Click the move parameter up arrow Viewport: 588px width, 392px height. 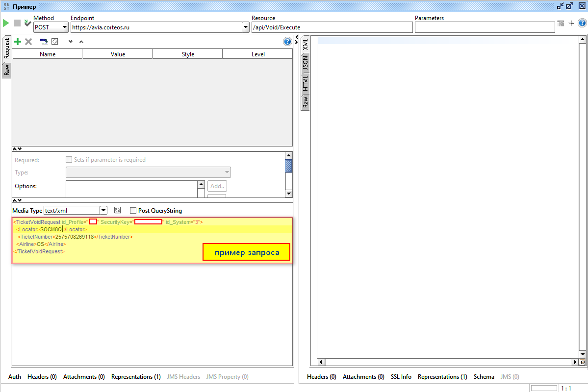click(x=81, y=42)
